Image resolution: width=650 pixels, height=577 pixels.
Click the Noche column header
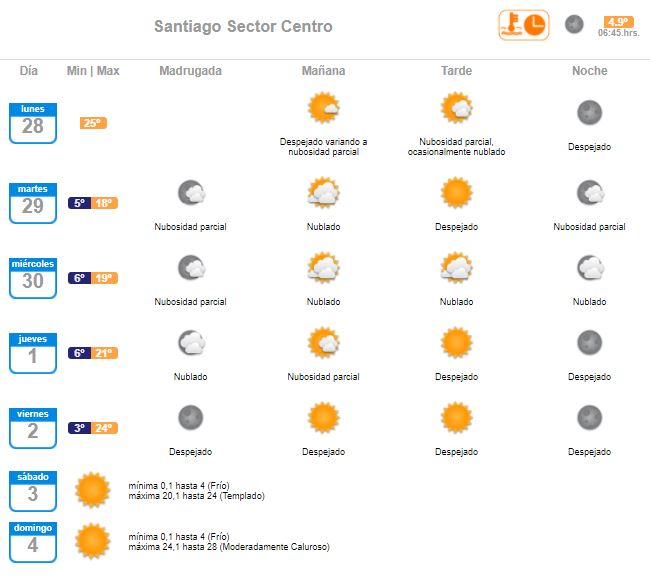click(x=590, y=71)
